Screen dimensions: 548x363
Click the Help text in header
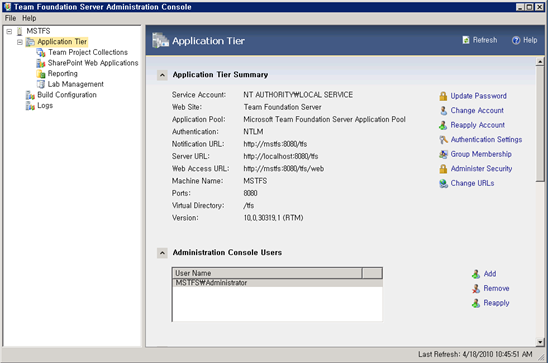pyautogui.click(x=530, y=40)
